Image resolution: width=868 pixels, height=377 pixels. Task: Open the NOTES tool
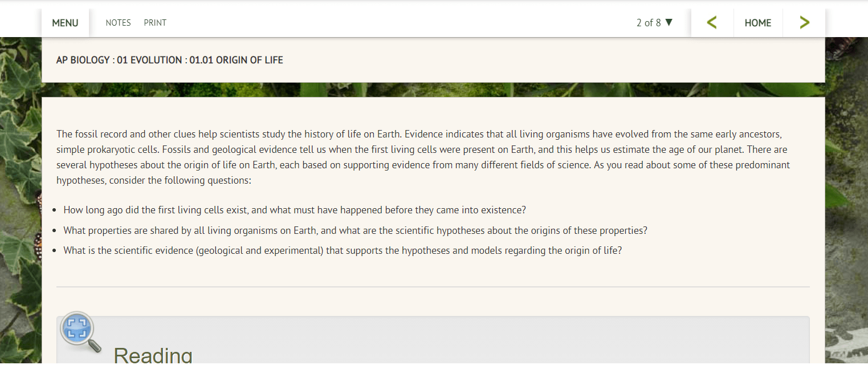(x=118, y=22)
